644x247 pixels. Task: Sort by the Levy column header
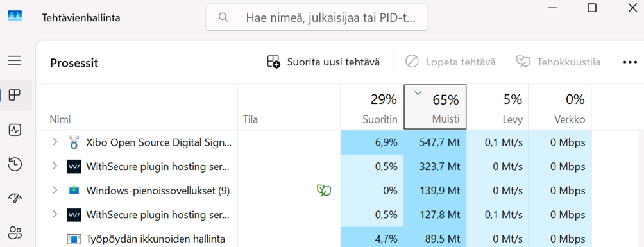pos(497,107)
